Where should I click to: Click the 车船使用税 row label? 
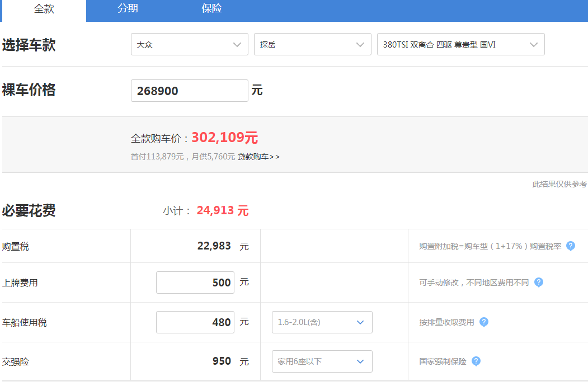(x=25, y=323)
